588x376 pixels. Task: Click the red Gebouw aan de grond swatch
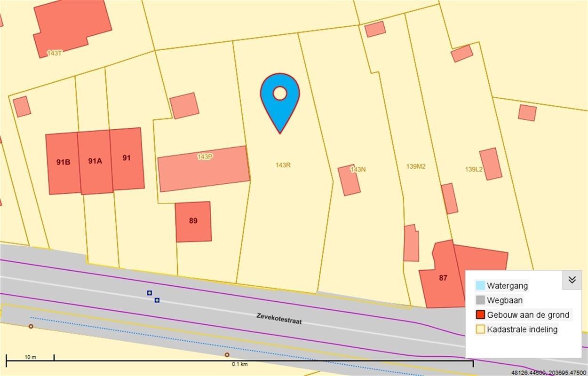coord(480,315)
